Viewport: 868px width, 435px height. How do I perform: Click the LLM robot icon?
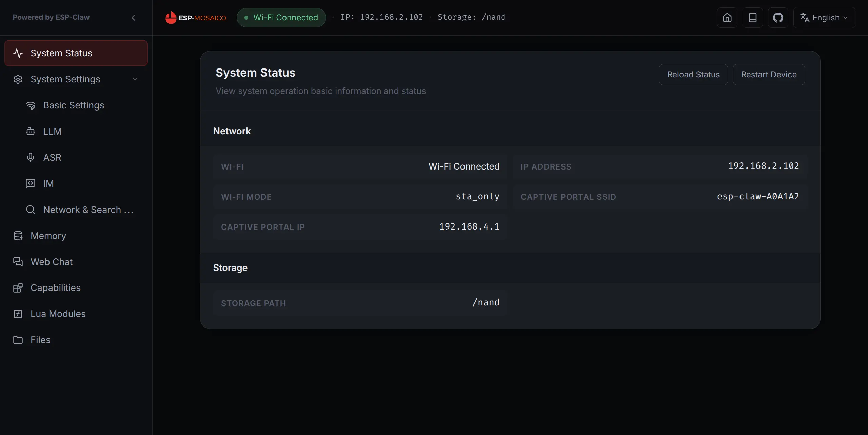pos(31,132)
